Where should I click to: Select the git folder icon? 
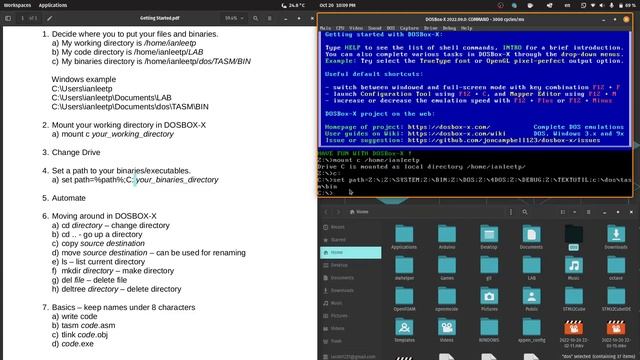tap(489, 265)
